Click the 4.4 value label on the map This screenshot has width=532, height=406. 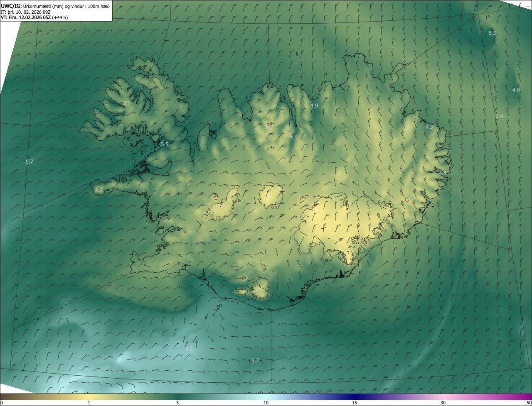[x=442, y=173]
